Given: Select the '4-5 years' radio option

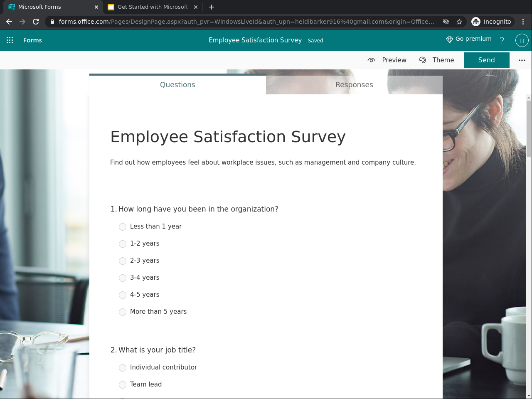Looking at the screenshot, I should point(123,295).
